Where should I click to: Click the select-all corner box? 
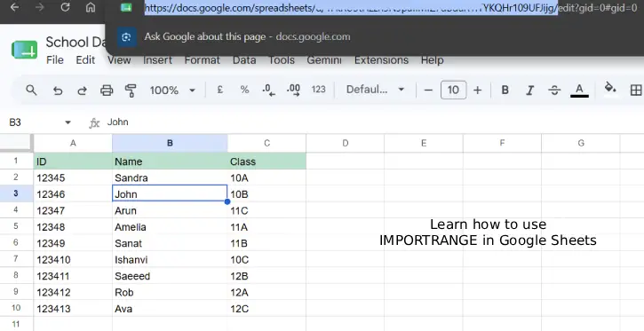tap(16, 143)
